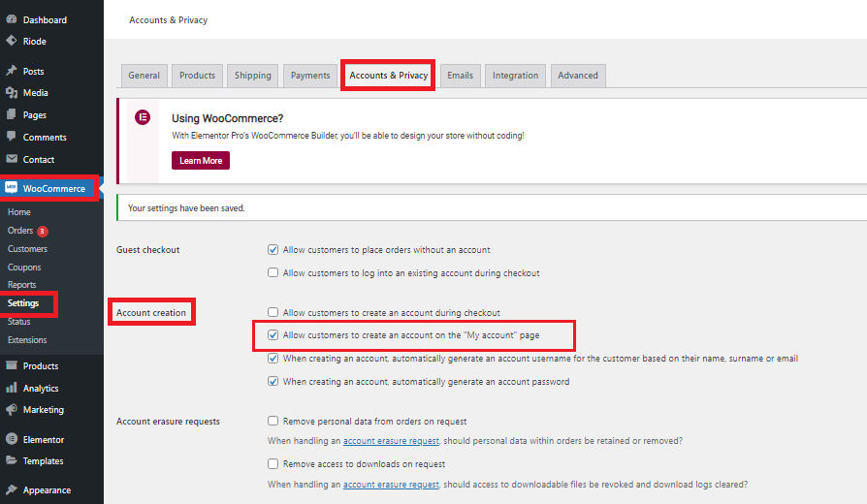Screen dimensions: 867x504
Task: Click the Riode diamond icon
Action: pyautogui.click(x=11, y=41)
